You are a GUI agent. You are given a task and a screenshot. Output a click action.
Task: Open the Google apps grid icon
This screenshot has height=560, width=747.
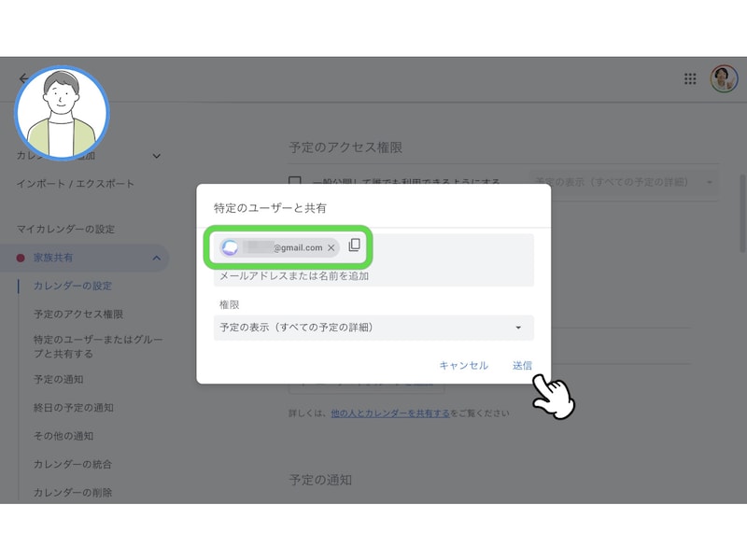click(x=690, y=78)
